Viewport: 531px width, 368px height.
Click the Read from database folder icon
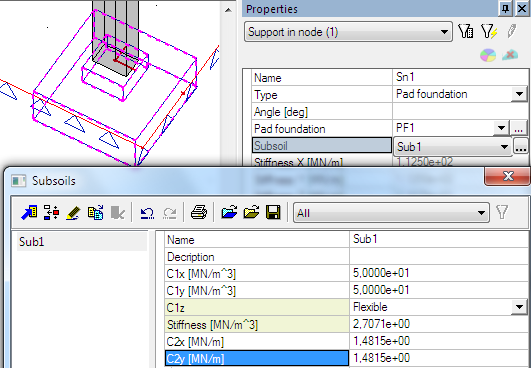coord(229,213)
